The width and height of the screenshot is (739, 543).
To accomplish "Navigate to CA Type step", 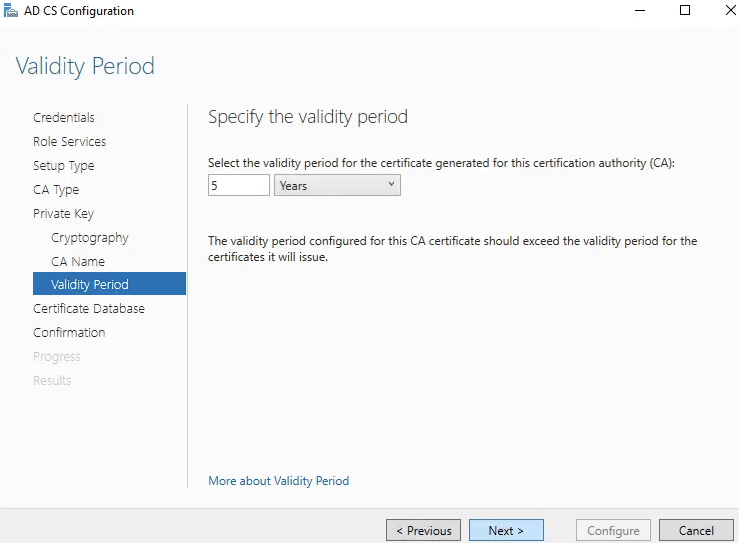I will 56,189.
